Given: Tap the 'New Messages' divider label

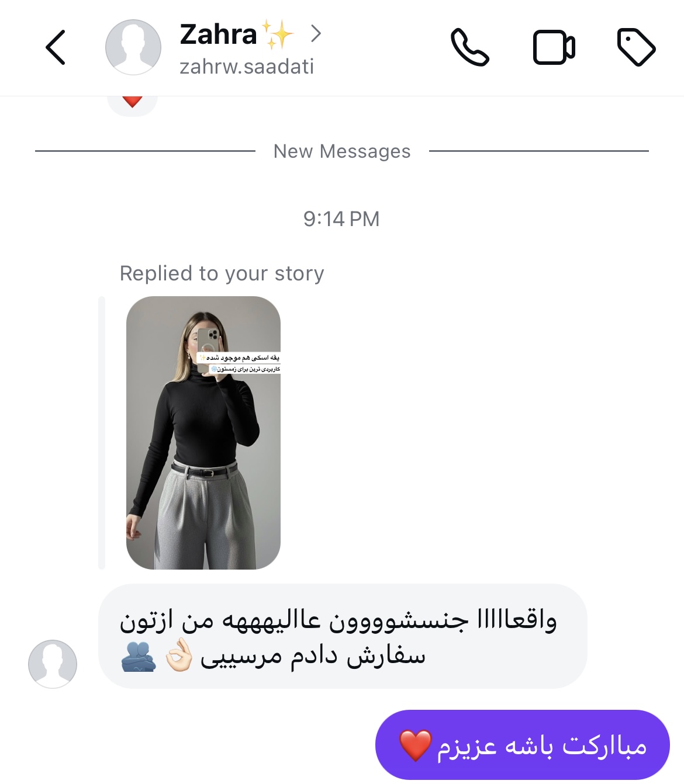Looking at the screenshot, I should point(342,151).
